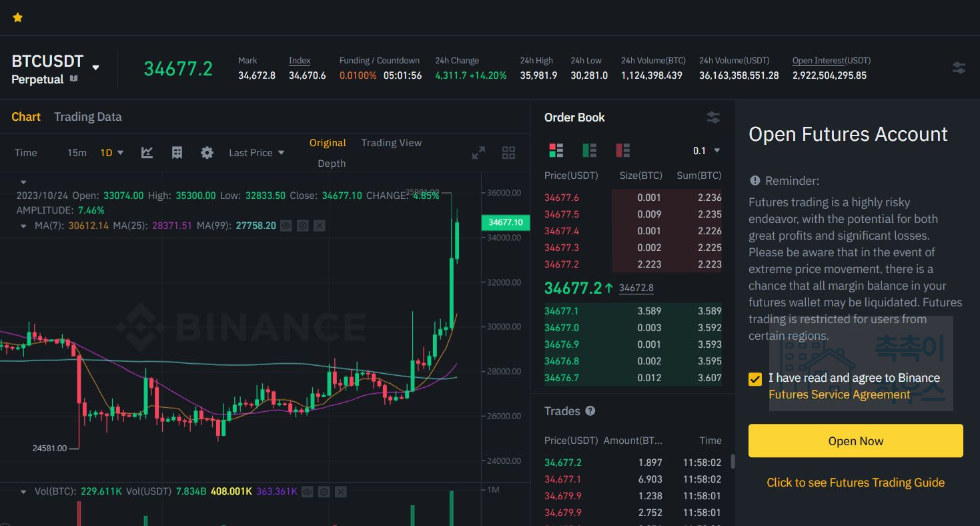The height and width of the screenshot is (526, 980).
Task: Select the Trading View chart tab
Action: pyautogui.click(x=391, y=143)
